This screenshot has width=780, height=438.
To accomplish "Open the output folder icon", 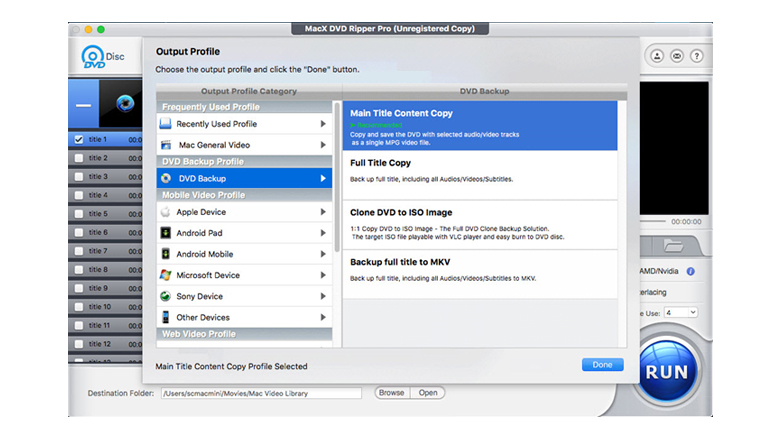I will (x=673, y=245).
